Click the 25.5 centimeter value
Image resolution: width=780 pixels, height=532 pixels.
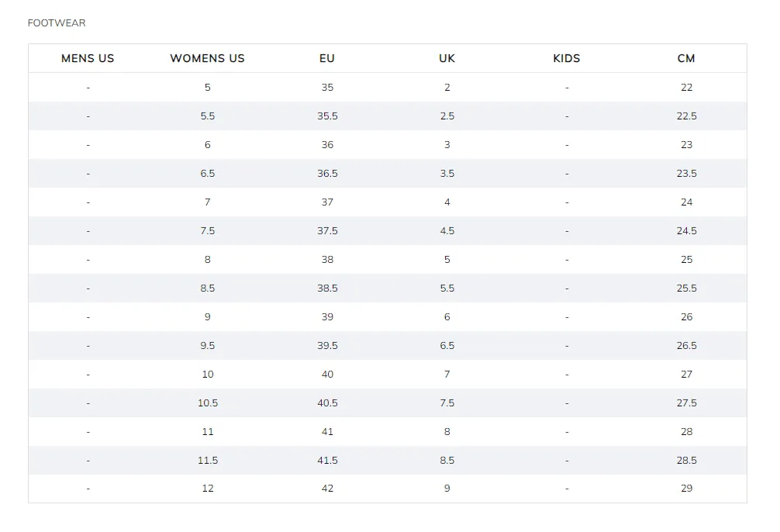click(x=686, y=288)
